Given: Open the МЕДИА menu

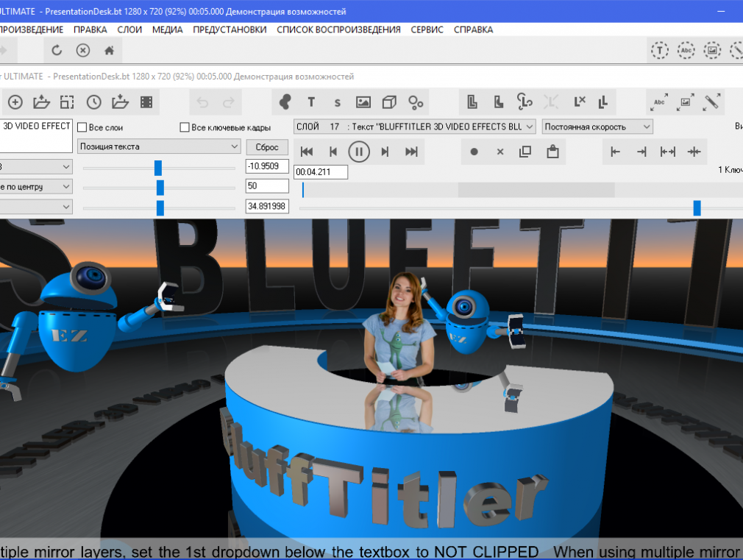Looking at the screenshot, I should [167, 29].
